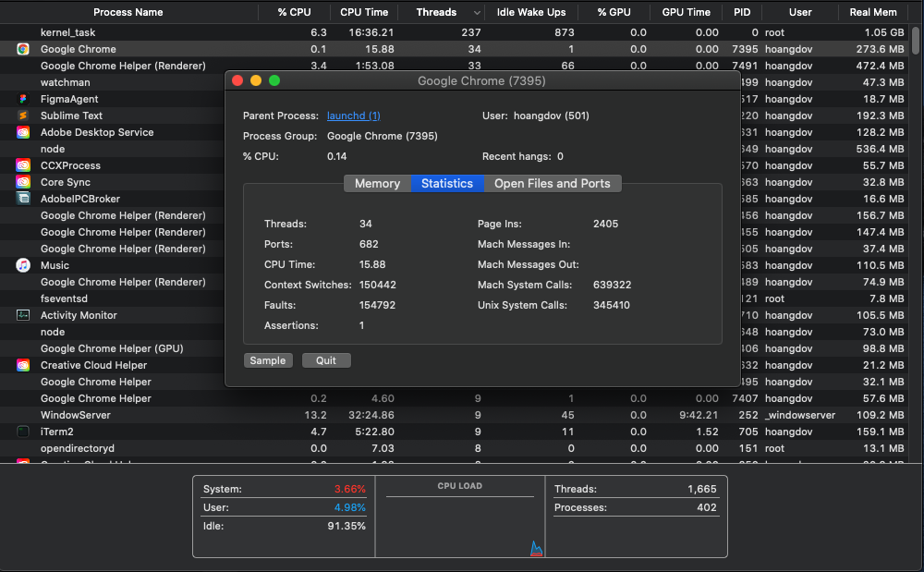The width and height of the screenshot is (924, 572).
Task: Quit the Google Chrome process
Action: [326, 360]
